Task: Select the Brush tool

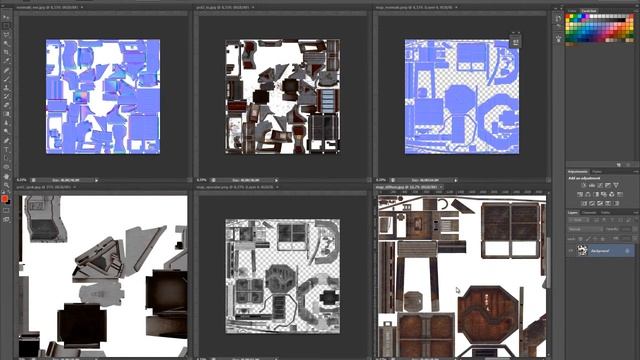Action: pyautogui.click(x=6, y=79)
